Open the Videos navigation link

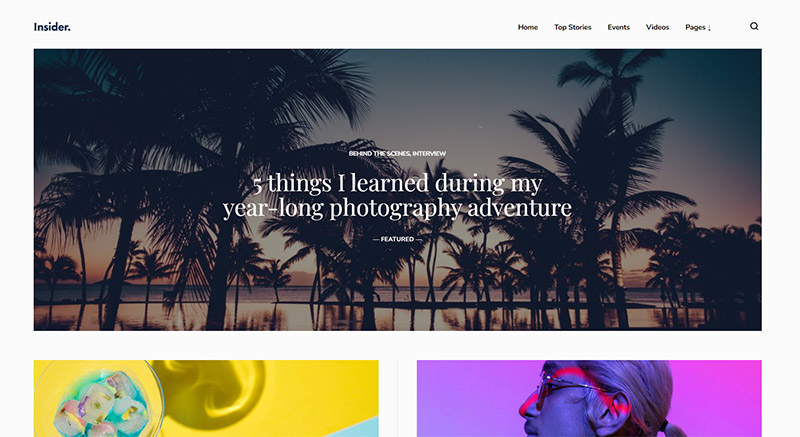tap(657, 27)
